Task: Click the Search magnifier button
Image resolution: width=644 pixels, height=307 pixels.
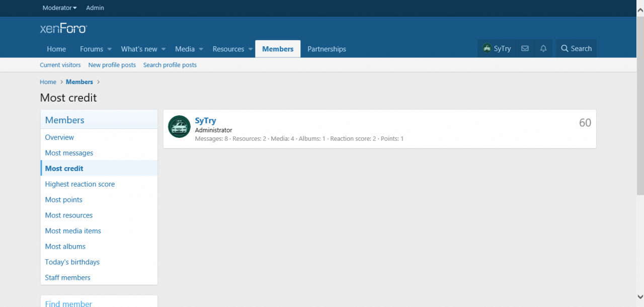Action: [x=576, y=49]
